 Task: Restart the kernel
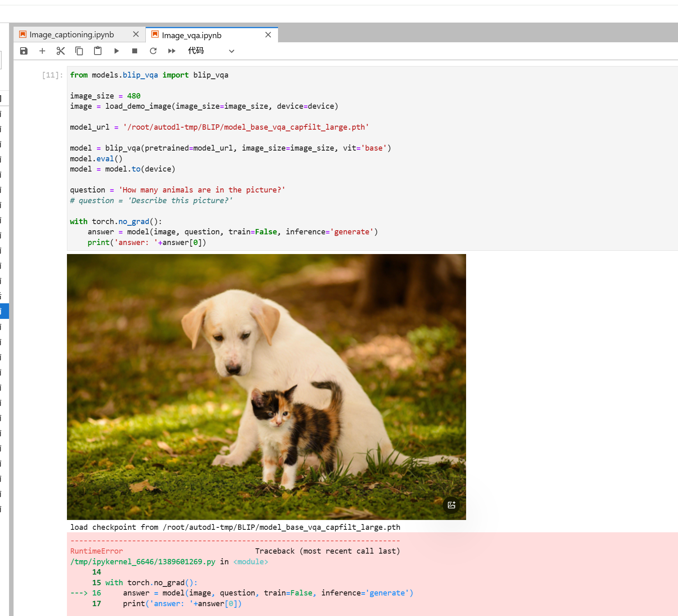tap(153, 51)
